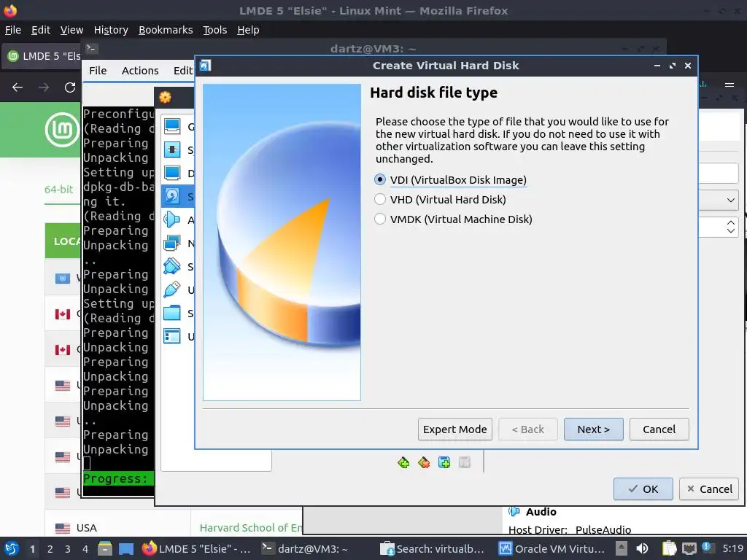Switch to Oracle VM VirtualBox taskbar entry
Viewport: 747px width, 560px height.
(551, 548)
